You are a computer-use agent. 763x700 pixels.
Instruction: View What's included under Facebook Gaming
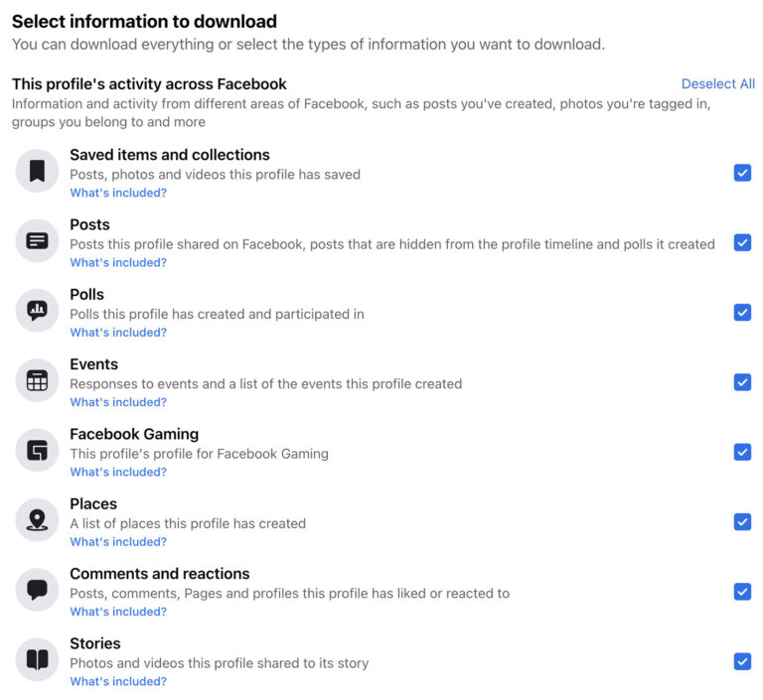coord(118,472)
